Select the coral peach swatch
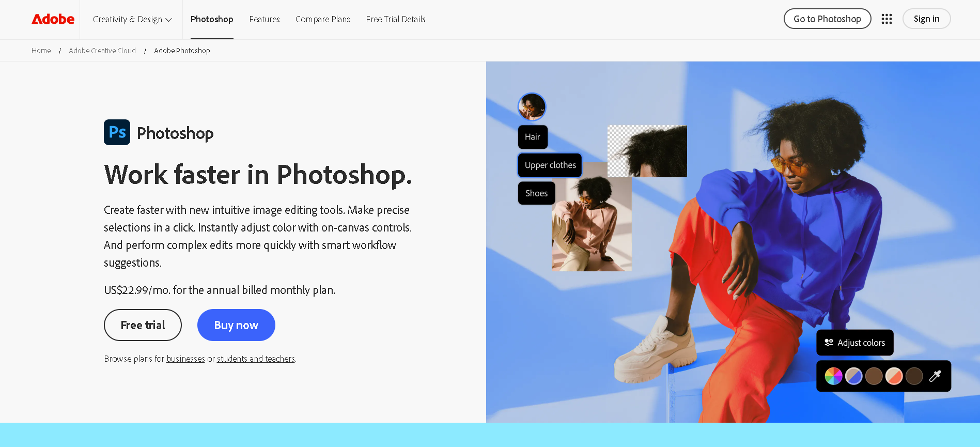 894,376
